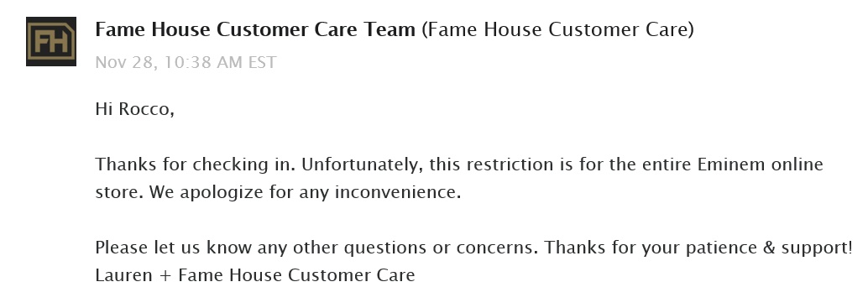Click the plus sign after Lauren
Image resolution: width=868 pixels, height=308 pixels.
click(165, 275)
